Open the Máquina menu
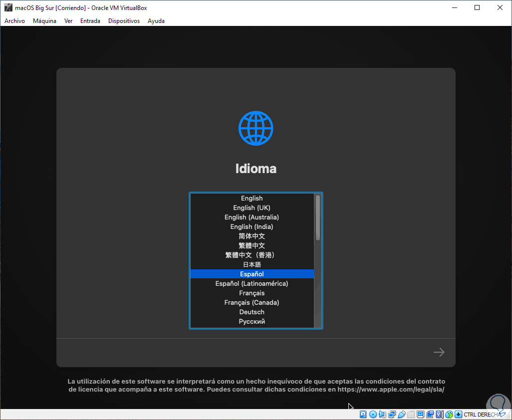This screenshot has width=512, height=420. (44, 21)
